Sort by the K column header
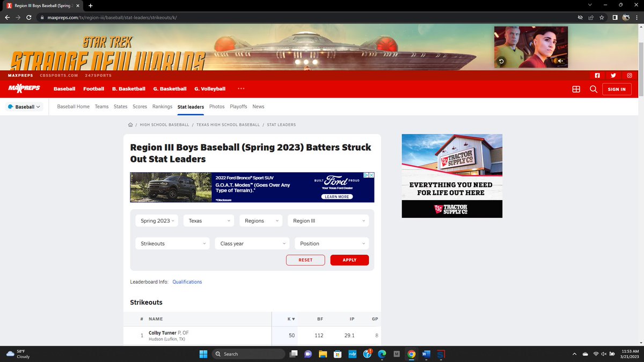The image size is (644, 362). pyautogui.click(x=291, y=319)
